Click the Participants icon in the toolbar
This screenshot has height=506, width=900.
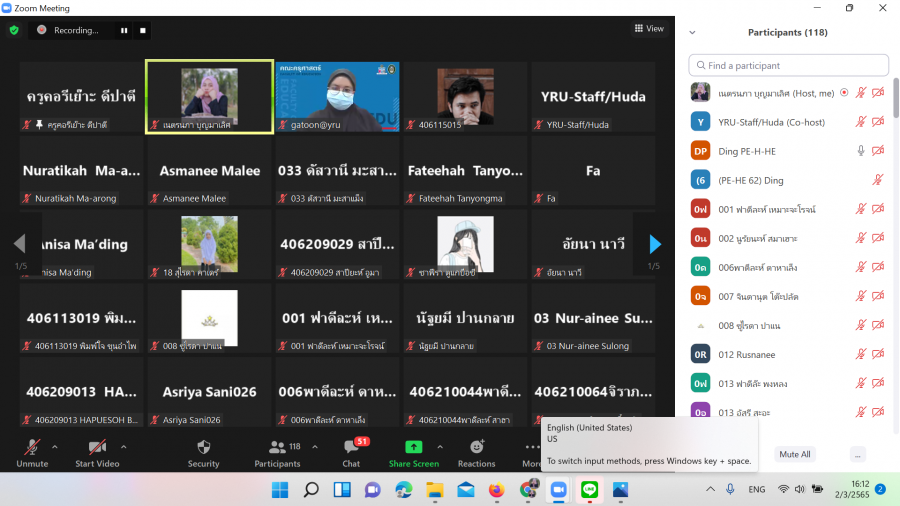pos(277,452)
